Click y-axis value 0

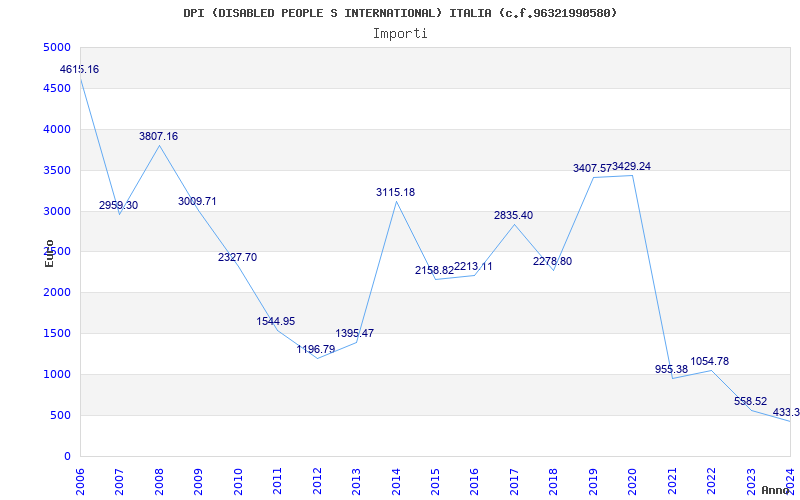pyautogui.click(x=67, y=456)
